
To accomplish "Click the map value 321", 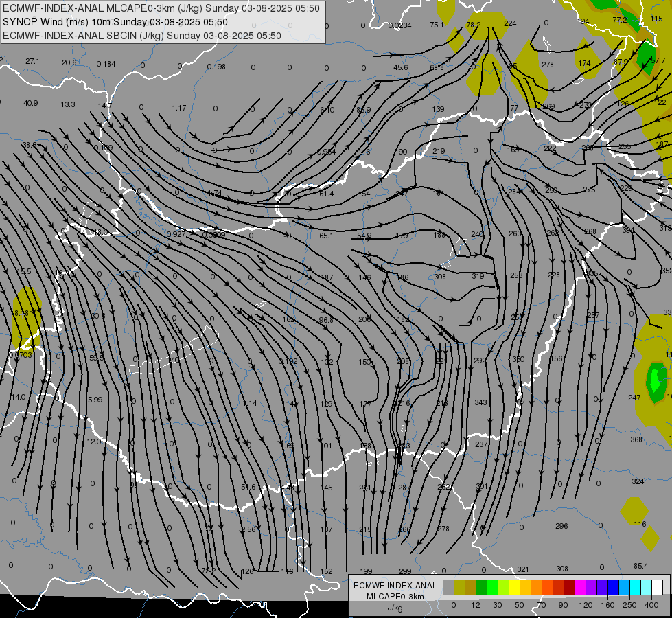I will click(523, 569).
